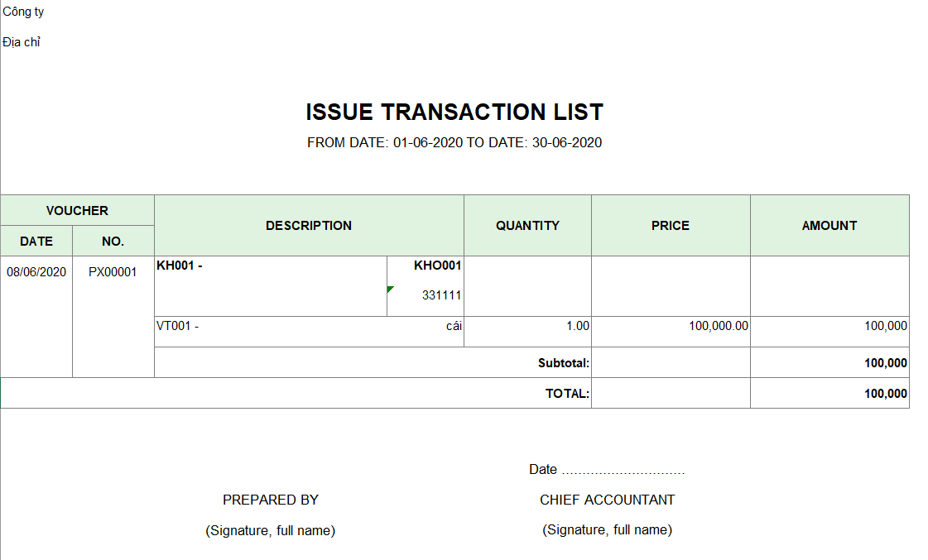Viewport: 928px width, 560px height.
Task: Select the PRICE column header
Action: tap(671, 226)
